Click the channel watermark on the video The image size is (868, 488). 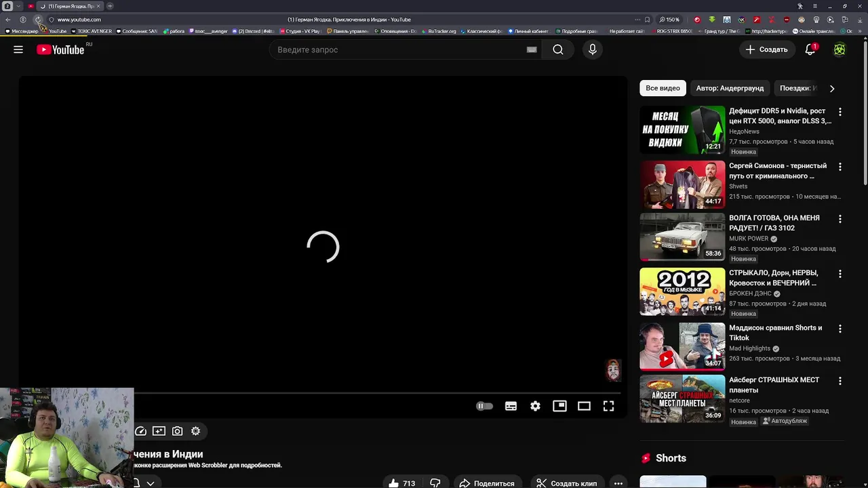613,370
